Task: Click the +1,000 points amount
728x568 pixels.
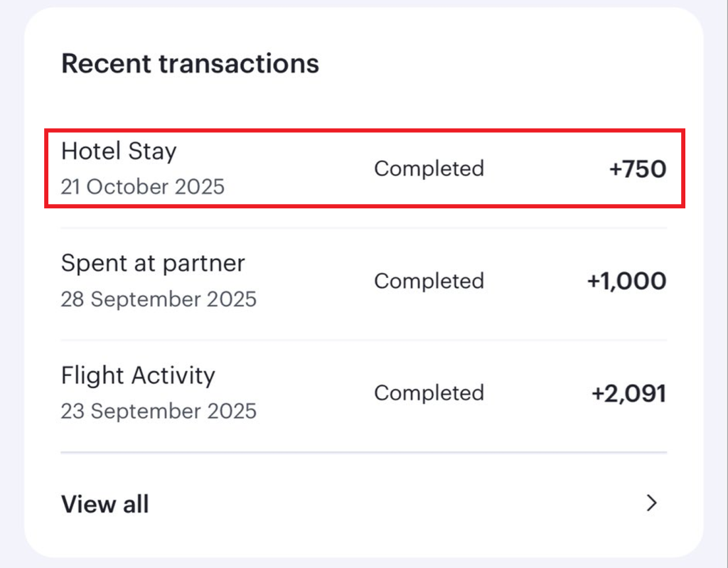Action: tap(626, 282)
